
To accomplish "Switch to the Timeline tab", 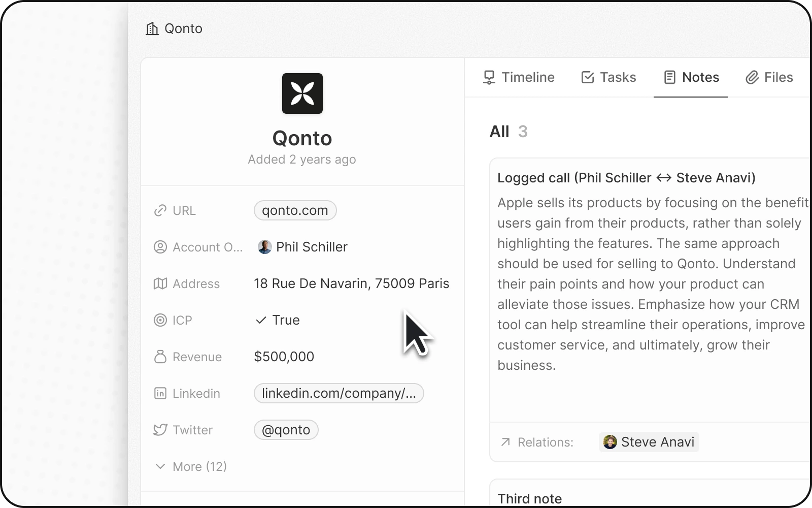I will coord(518,77).
